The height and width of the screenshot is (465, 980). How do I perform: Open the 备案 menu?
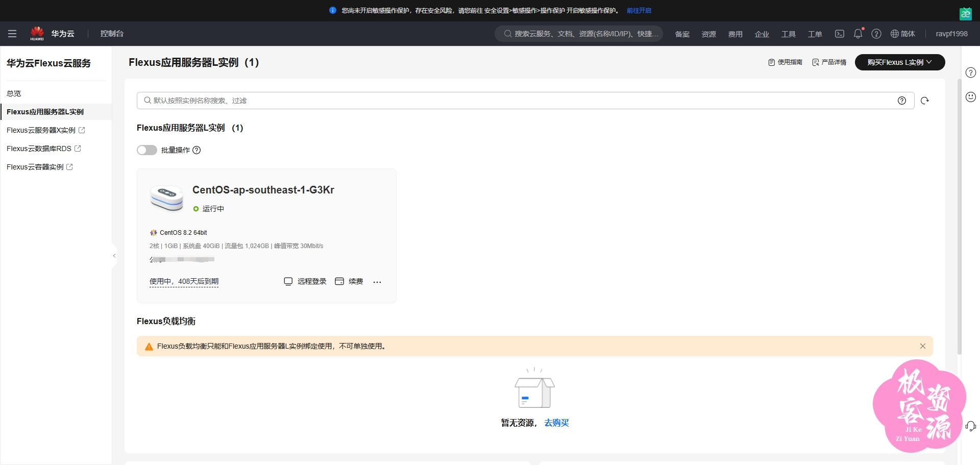coord(682,34)
